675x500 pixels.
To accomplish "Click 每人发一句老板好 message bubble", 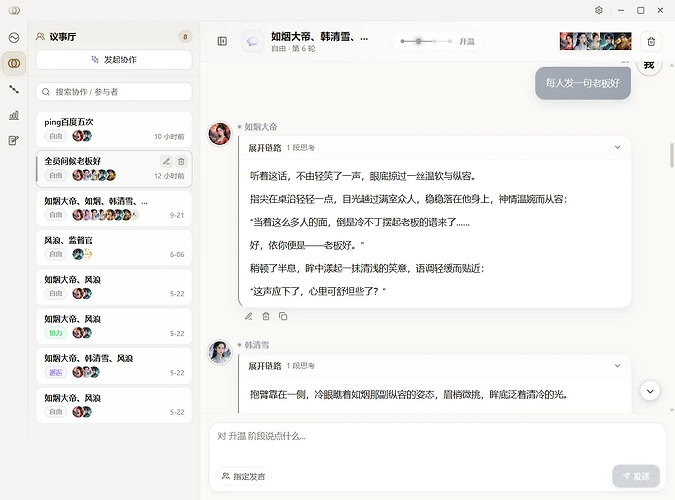I will click(583, 83).
